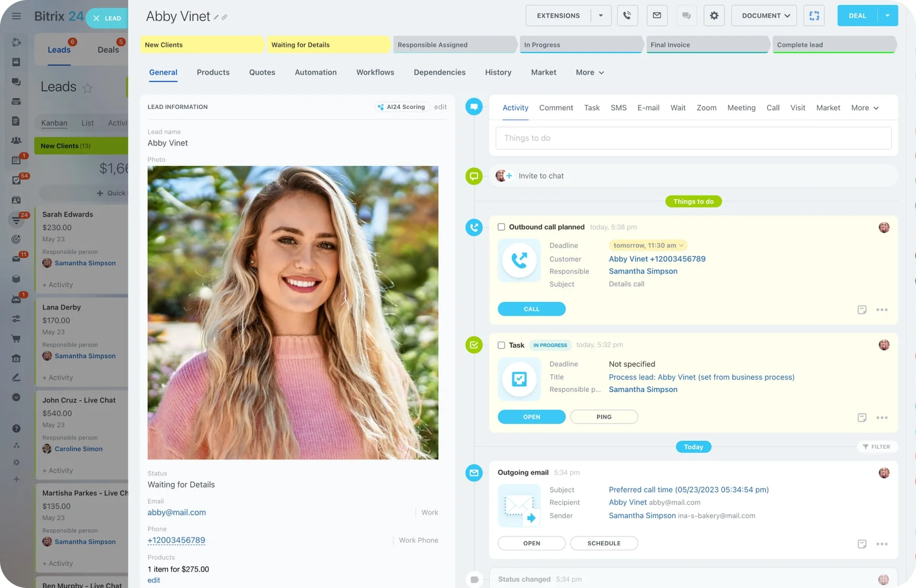The height and width of the screenshot is (588, 916).
Task: Click the PING button on Task card
Action: pyautogui.click(x=604, y=417)
